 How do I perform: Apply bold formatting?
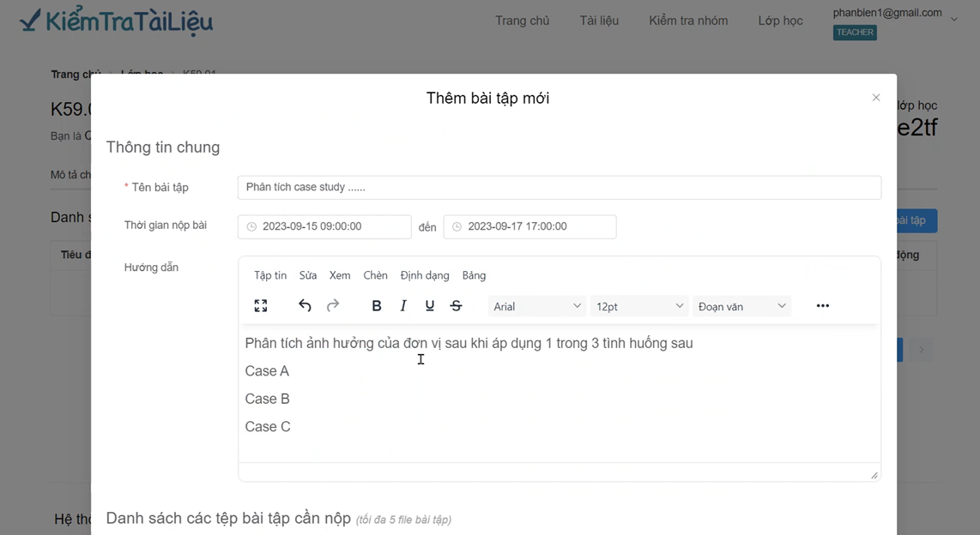click(x=376, y=306)
